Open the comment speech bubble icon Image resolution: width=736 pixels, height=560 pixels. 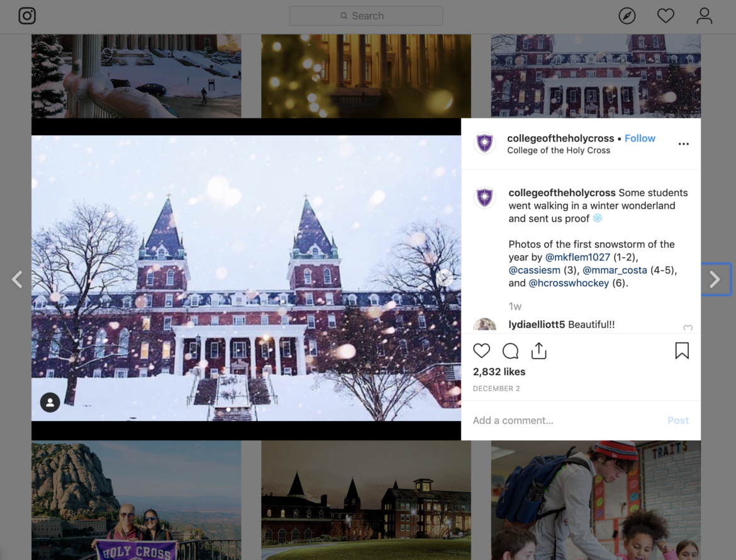(x=510, y=350)
